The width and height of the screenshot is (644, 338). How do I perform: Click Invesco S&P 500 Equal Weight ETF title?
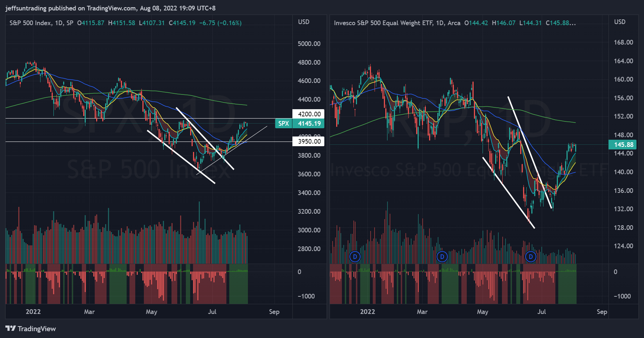[397, 23]
